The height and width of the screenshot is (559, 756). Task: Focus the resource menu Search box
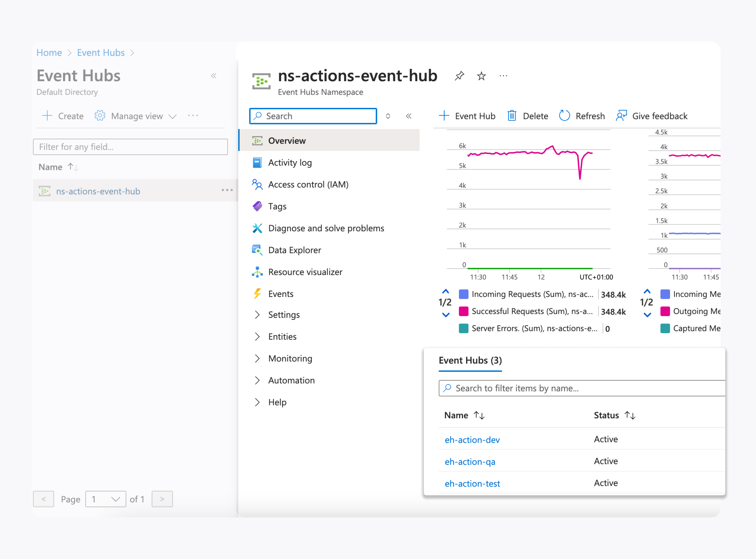coord(313,116)
